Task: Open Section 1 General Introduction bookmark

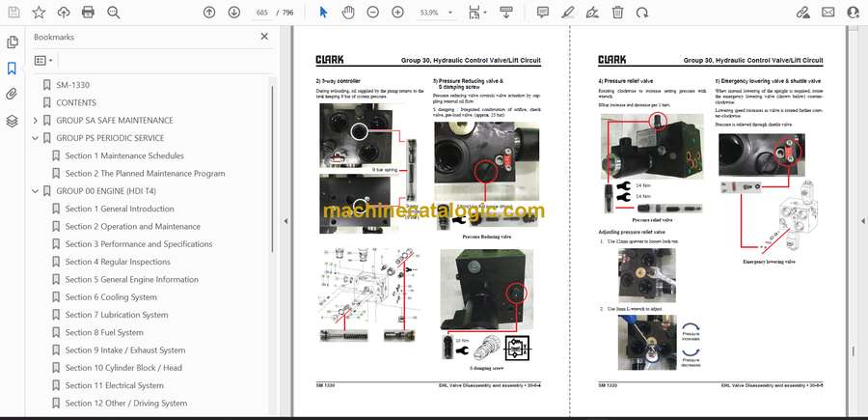Action: 120,209
